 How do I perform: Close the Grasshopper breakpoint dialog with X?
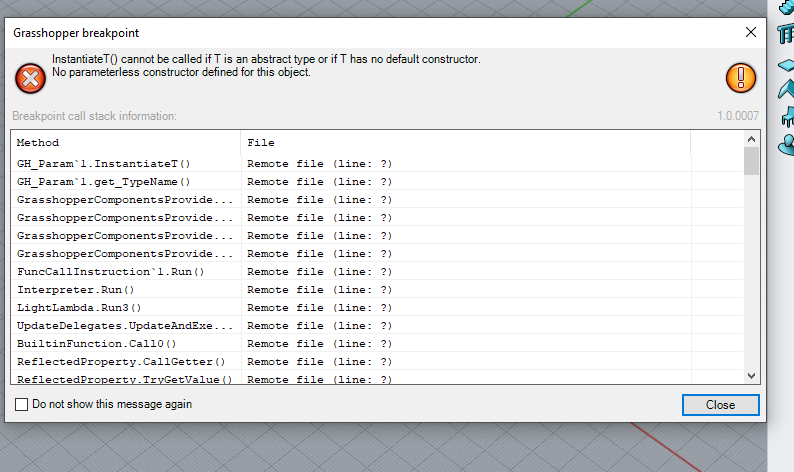pyautogui.click(x=751, y=32)
